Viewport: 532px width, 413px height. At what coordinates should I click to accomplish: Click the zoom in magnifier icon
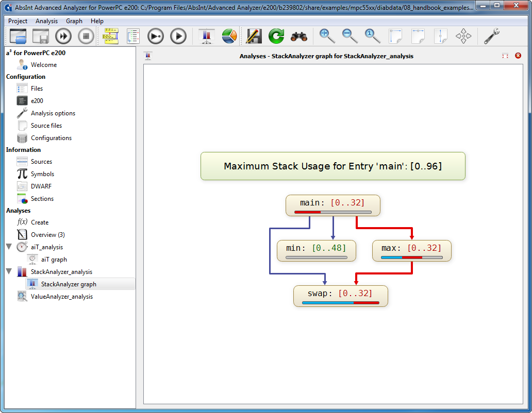pos(327,36)
